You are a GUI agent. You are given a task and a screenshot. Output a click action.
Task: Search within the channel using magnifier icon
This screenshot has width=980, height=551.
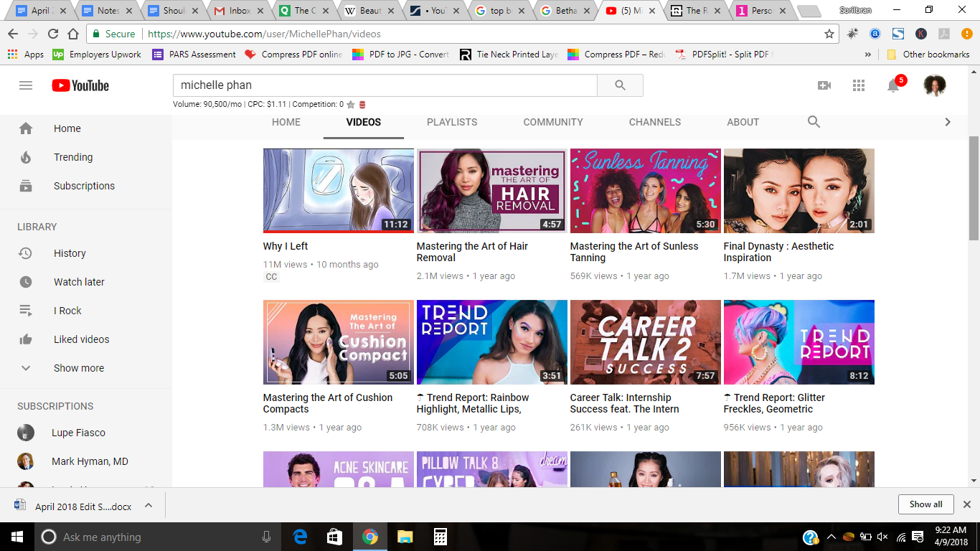pos(814,122)
